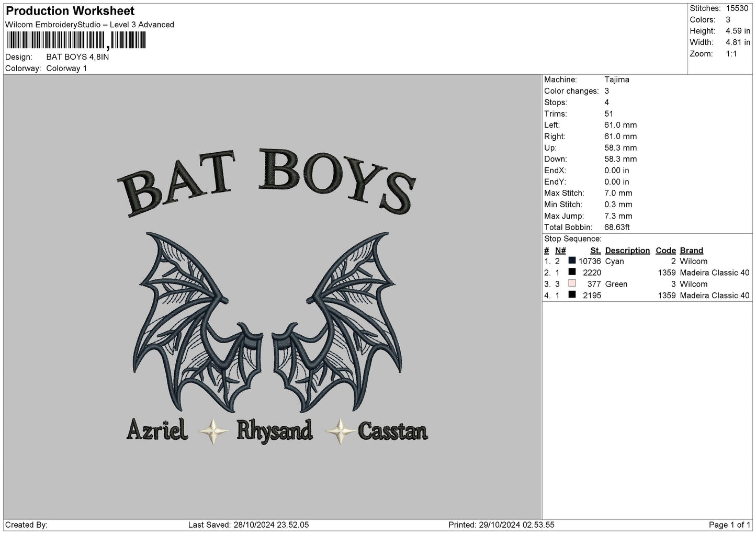756x534 pixels.
Task: Click the 'Wilcom' brand in row 1
Action: pos(694,261)
